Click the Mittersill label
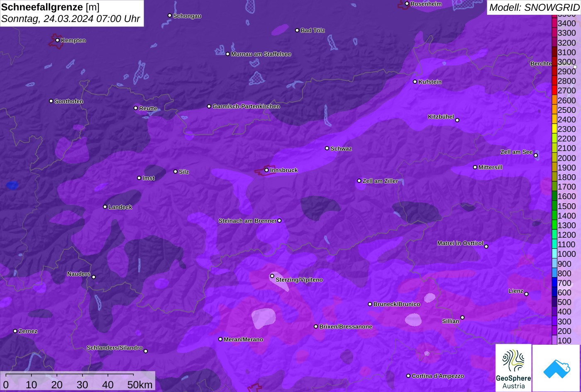The width and height of the screenshot is (581, 392). click(491, 168)
